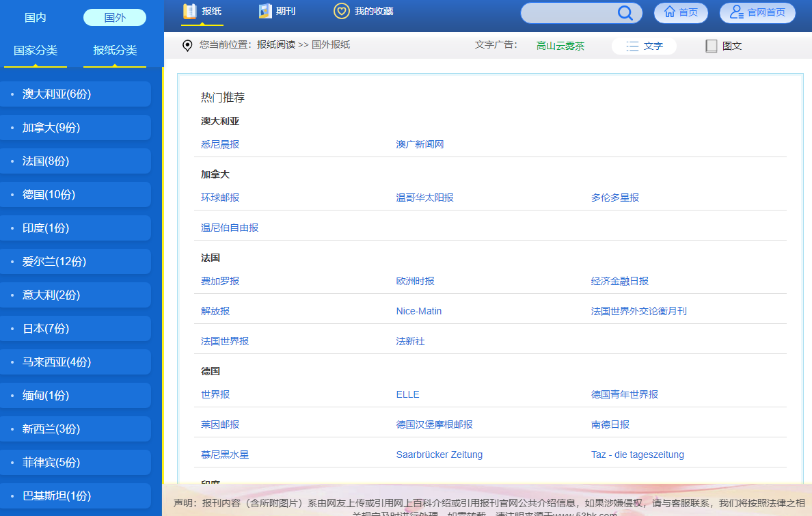Screen dimensions: 812x516
Task: Select 加拿大(9份) in the sidebar
Action: click(x=76, y=127)
